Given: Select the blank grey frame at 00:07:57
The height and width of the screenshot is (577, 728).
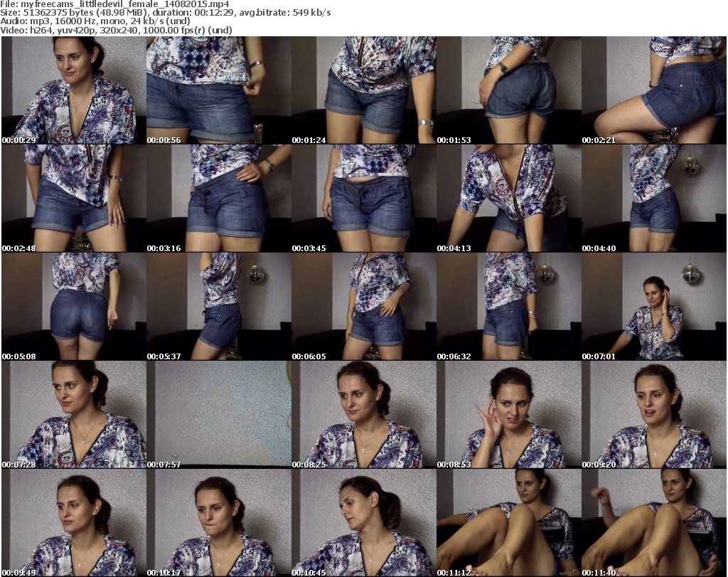Looking at the screenshot, I should click(x=219, y=414).
